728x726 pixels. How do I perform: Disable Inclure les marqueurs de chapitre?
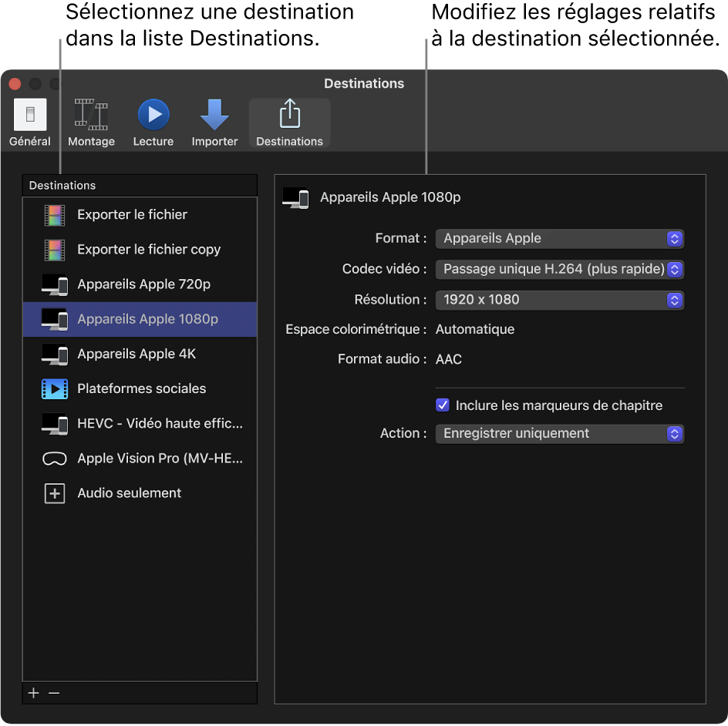pos(442,405)
